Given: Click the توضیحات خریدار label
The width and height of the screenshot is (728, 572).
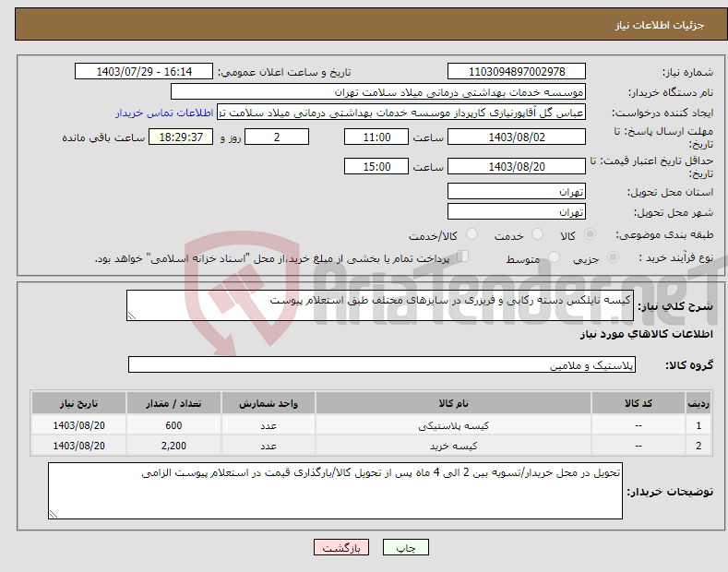Looking at the screenshot, I should click(670, 492).
